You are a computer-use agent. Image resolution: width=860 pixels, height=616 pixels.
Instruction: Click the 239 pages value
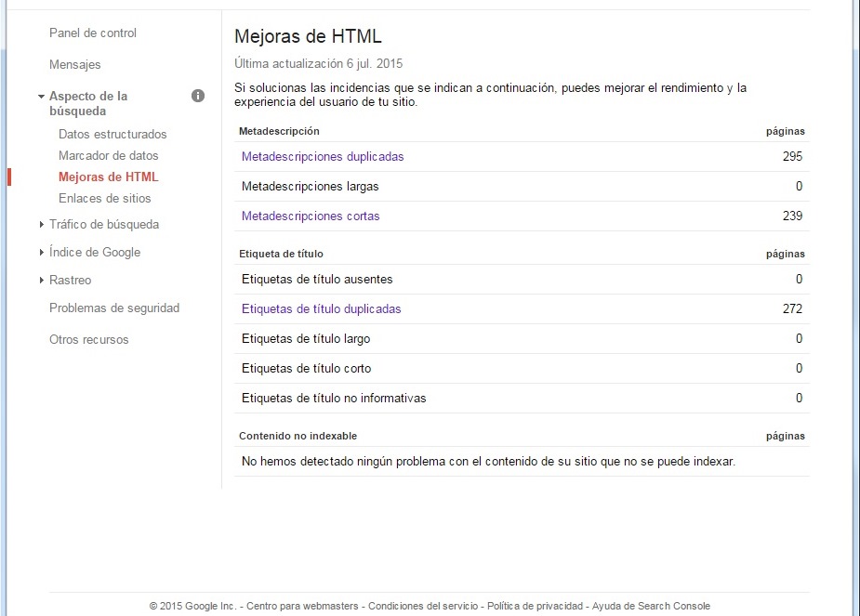point(792,216)
